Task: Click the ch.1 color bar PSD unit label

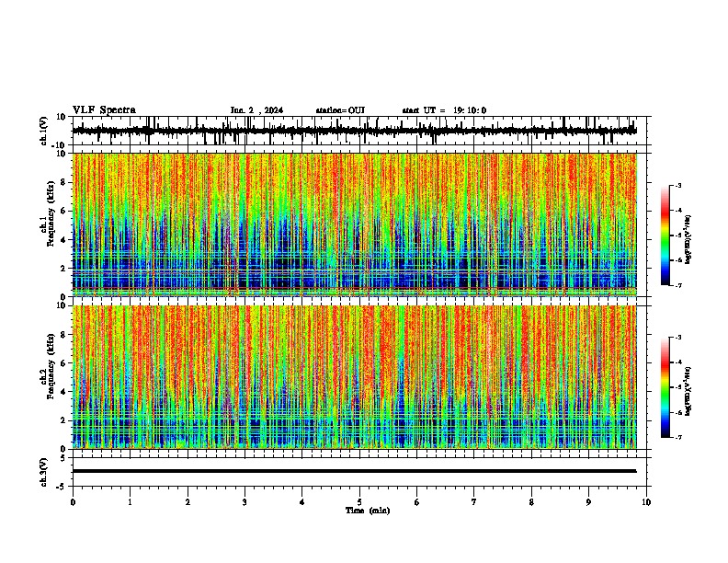Action: (688, 239)
